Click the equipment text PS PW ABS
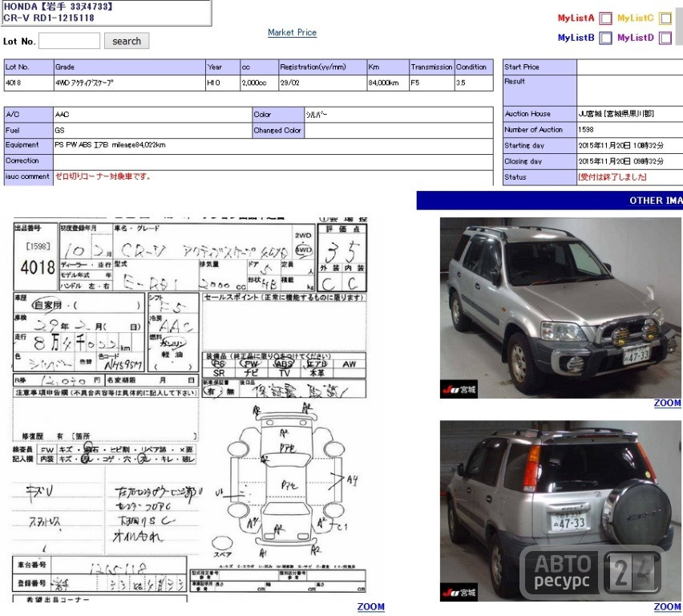This screenshot has height=616, width=683. 110,144
